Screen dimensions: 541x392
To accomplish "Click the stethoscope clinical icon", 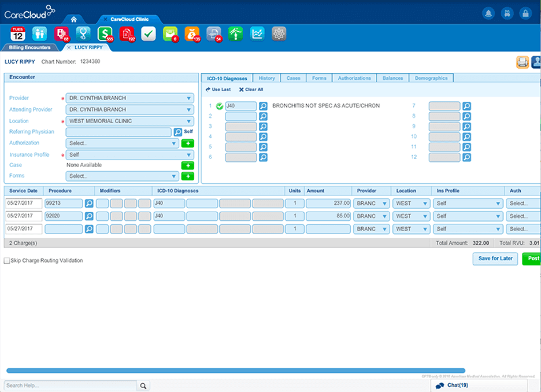I will click(83, 34).
